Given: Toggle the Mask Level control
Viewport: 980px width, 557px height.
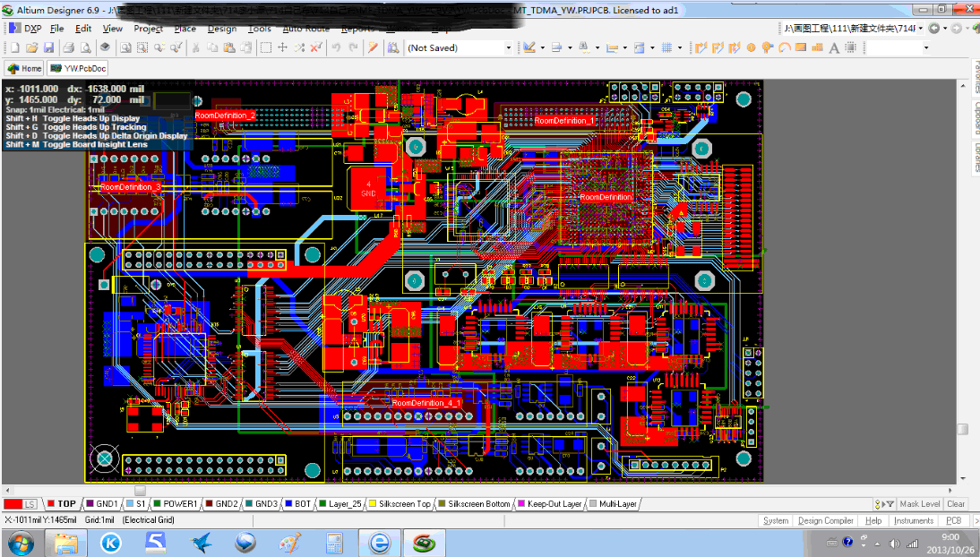Looking at the screenshot, I should (920, 504).
